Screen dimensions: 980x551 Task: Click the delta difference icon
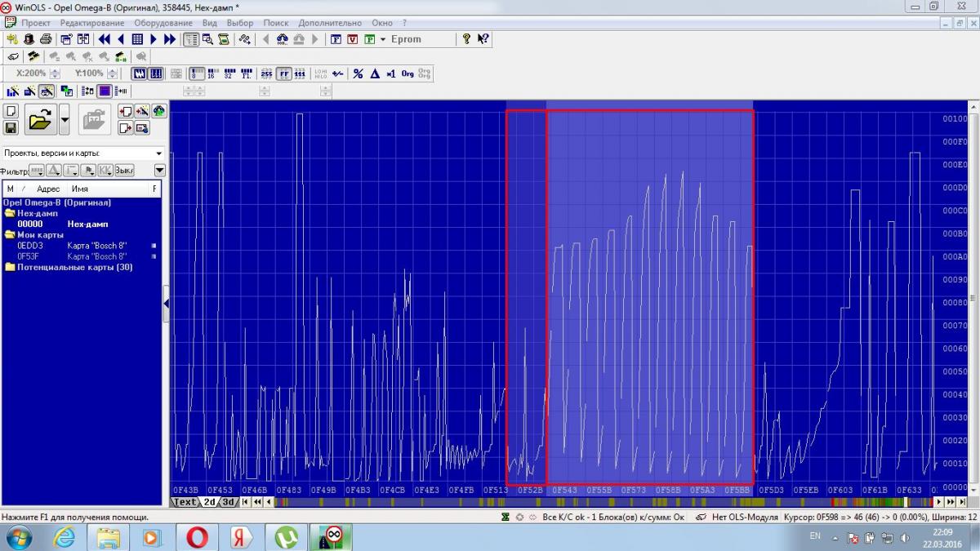(375, 73)
